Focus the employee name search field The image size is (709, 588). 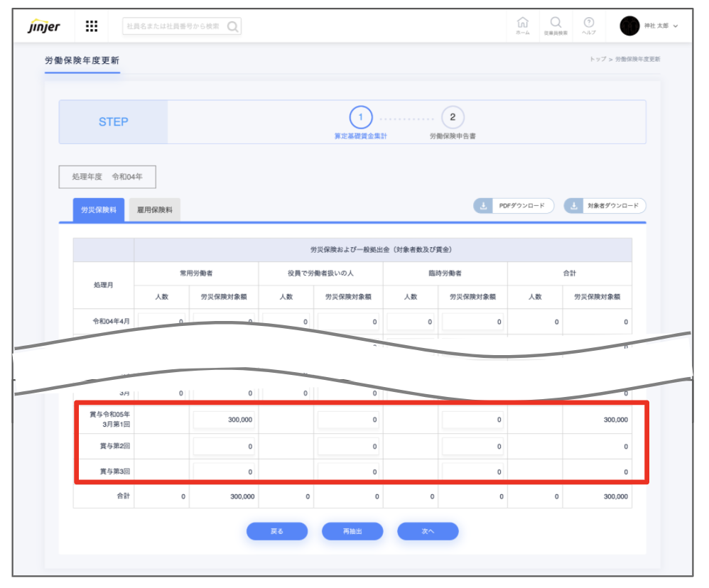point(174,27)
